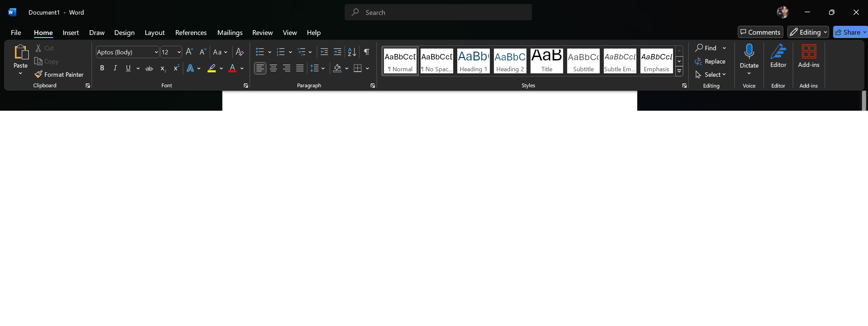Open the font size dropdown
This screenshot has width=868, height=326.
(x=179, y=52)
